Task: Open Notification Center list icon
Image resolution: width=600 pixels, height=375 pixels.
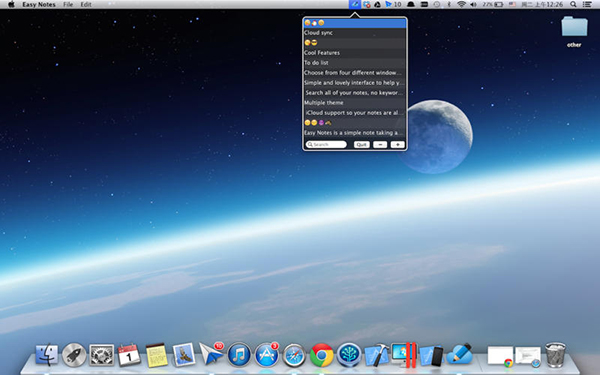Action: click(587, 5)
